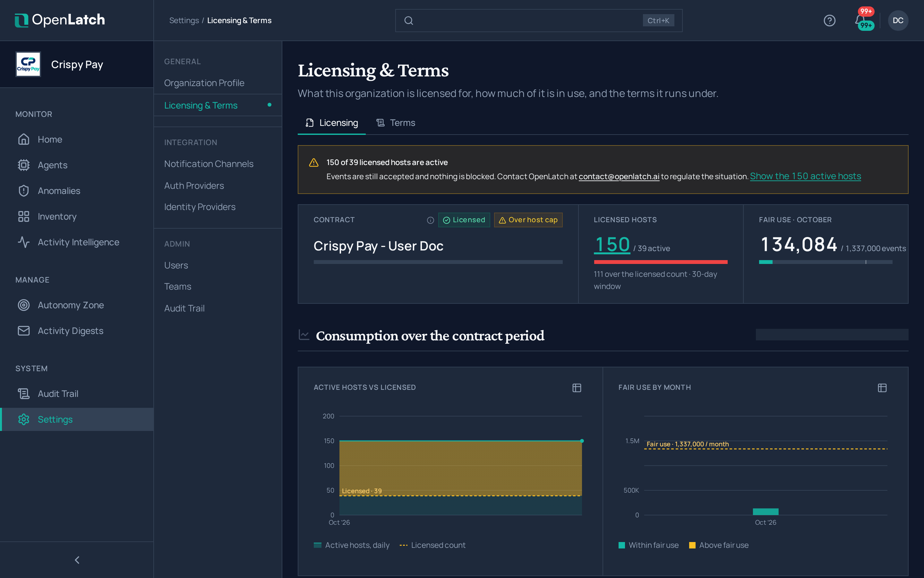
Task: Open the help question mark icon
Action: pos(829,20)
